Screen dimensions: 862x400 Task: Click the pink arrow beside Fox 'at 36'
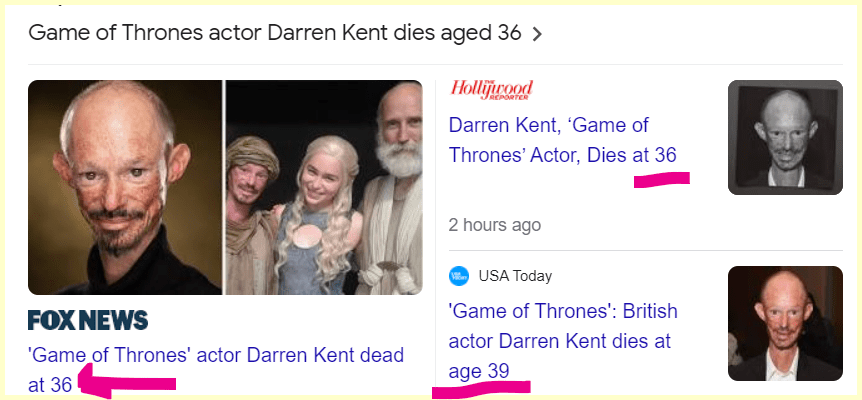pyautogui.click(x=125, y=383)
